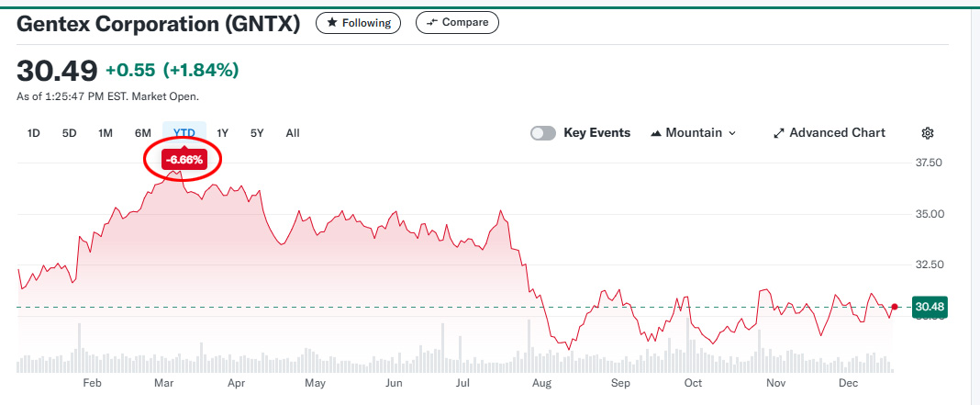Click the 32.50 axis label
Image resolution: width=980 pixels, height=405 pixels.
[928, 264]
